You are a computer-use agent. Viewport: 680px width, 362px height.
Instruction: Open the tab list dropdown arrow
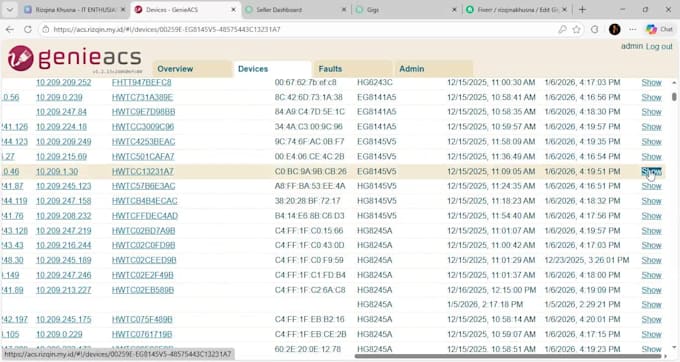point(10,10)
